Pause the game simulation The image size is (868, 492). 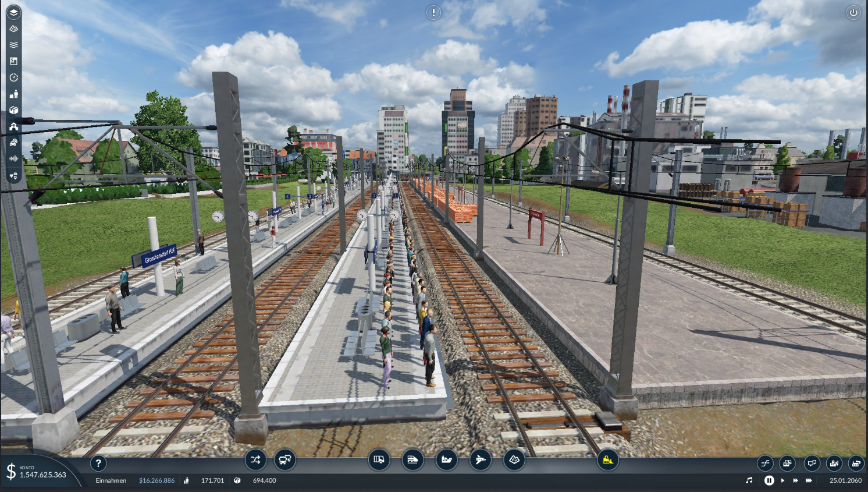769,480
